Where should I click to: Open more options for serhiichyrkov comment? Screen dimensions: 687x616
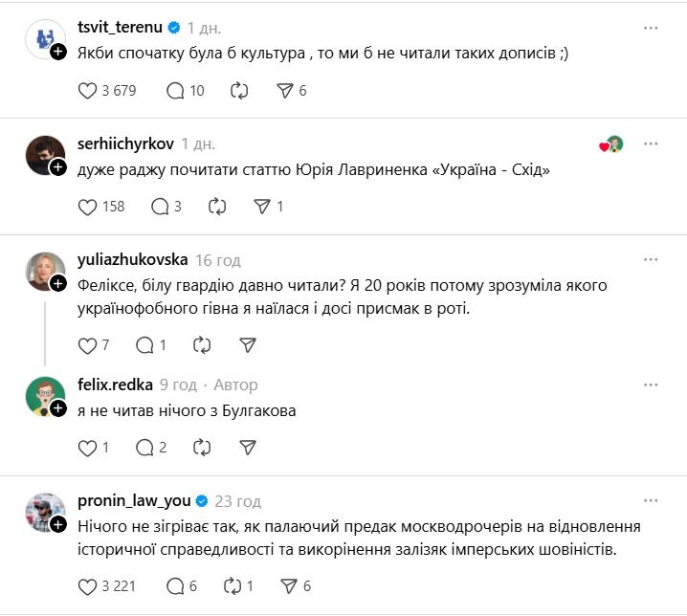coord(651,144)
